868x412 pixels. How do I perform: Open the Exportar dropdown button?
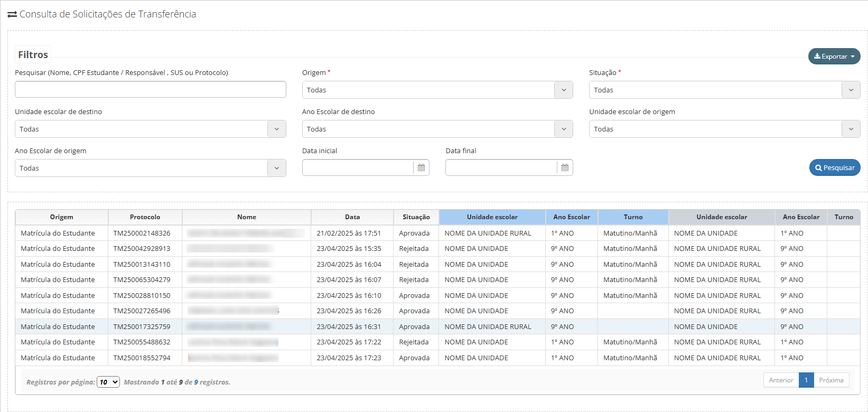point(834,57)
